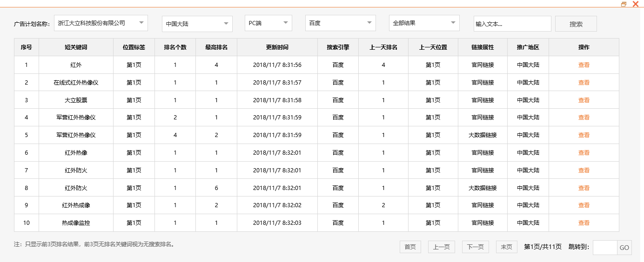Click 查看 in row number 4
Viewport: 644px width, 262px height.
pyautogui.click(x=584, y=118)
